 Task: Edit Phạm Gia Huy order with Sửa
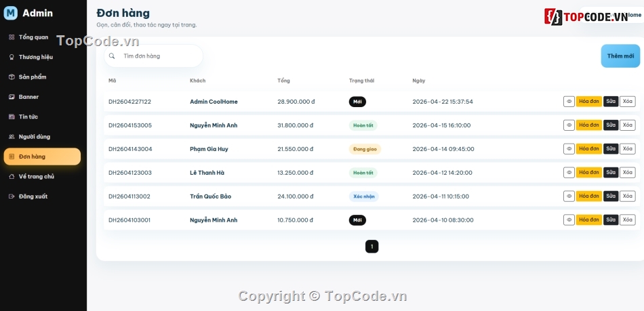pyautogui.click(x=611, y=149)
